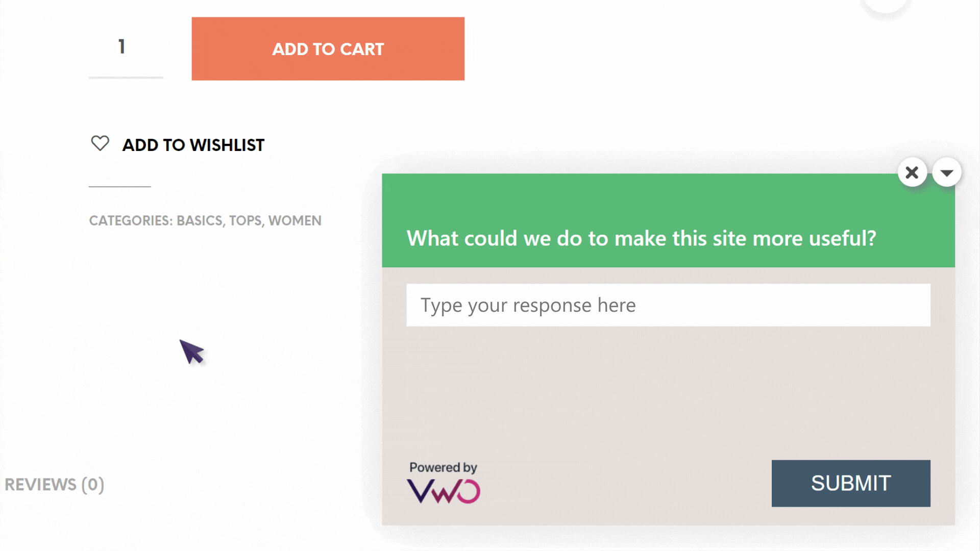Minimize the survey with the down arrow

click(947, 172)
